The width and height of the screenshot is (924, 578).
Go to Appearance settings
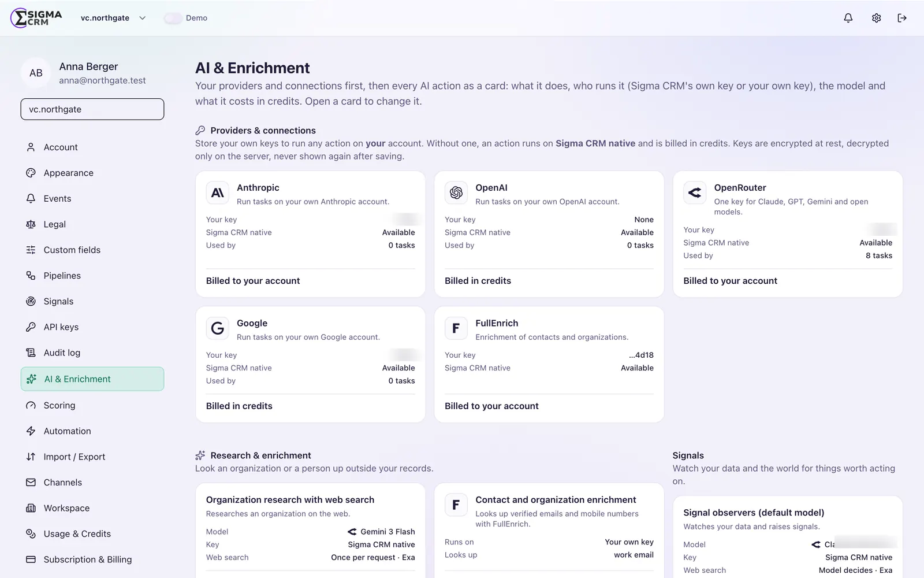point(92,173)
